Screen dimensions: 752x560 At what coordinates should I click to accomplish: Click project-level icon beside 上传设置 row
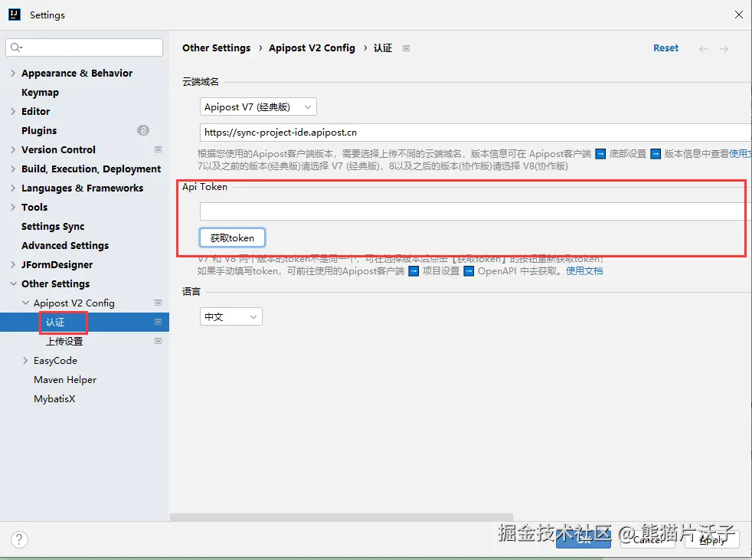158,341
